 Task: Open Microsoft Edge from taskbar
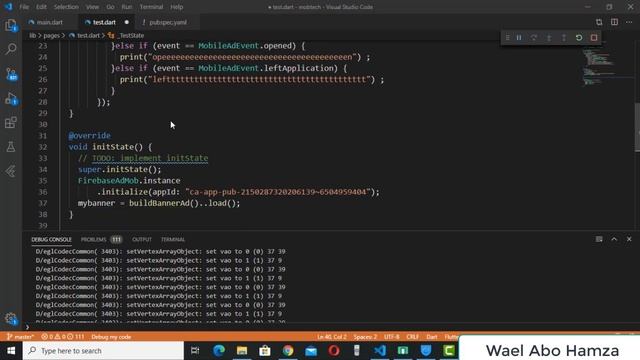click(x=219, y=351)
